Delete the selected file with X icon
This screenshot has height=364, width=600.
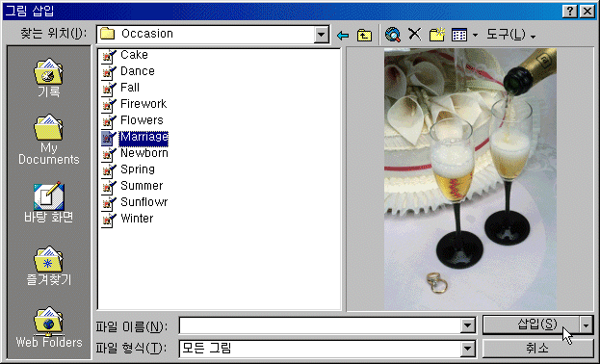pyautogui.click(x=414, y=35)
